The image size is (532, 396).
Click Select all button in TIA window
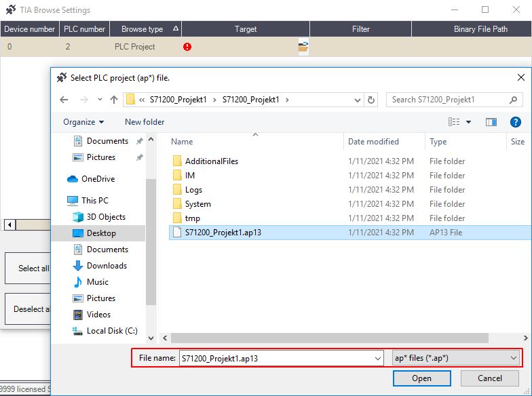coord(28,268)
